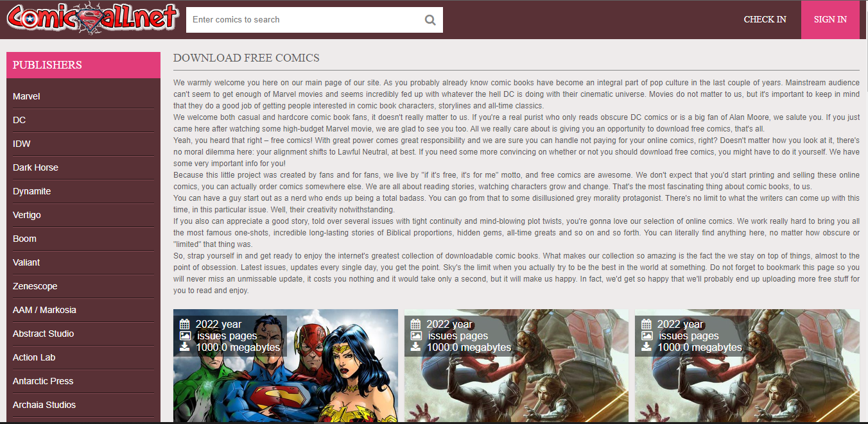Screen dimensions: 868x424
Task: Click calendar icon on rightmost comic card
Action: coord(647,324)
